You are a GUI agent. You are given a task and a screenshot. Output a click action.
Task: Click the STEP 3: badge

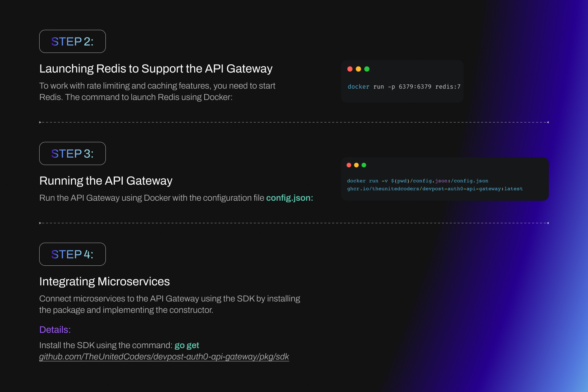(x=73, y=153)
